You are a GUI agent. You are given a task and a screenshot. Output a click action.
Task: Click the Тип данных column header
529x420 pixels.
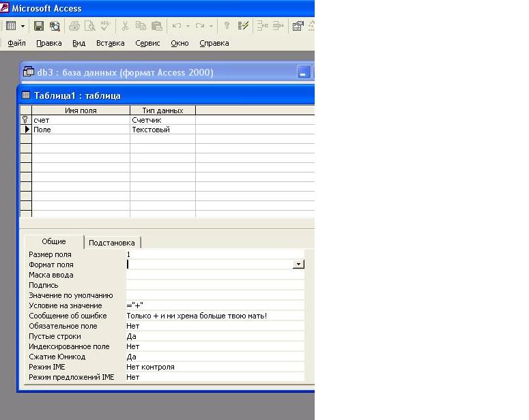[162, 110]
